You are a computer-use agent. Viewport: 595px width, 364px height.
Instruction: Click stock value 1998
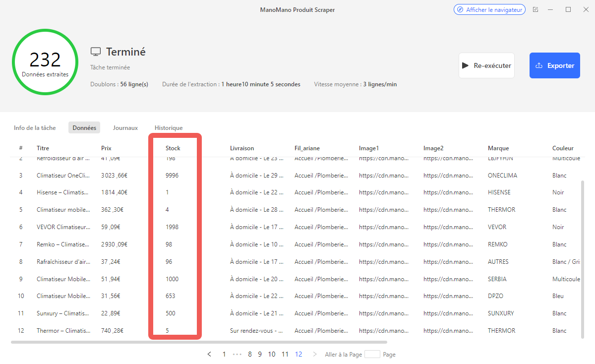tap(172, 227)
